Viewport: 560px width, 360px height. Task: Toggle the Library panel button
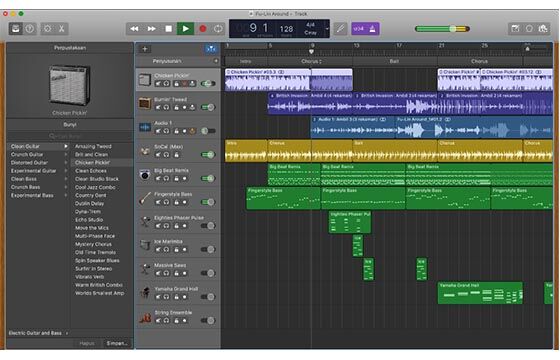tap(16, 29)
